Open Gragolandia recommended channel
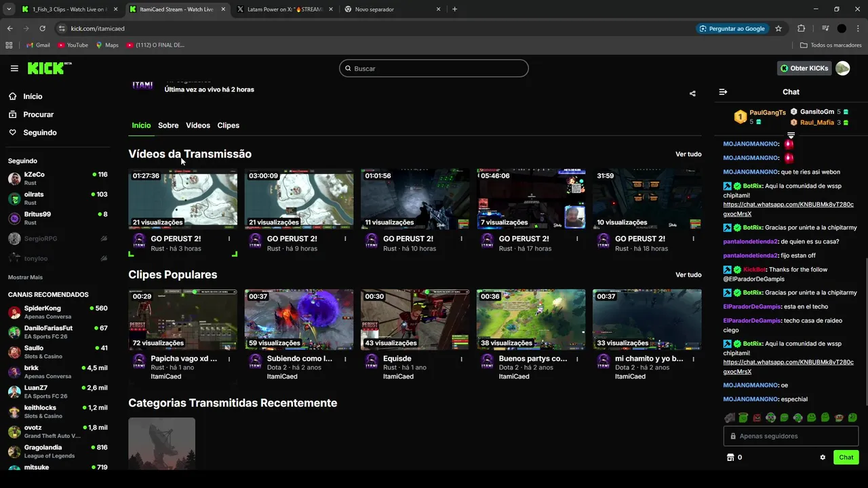The width and height of the screenshot is (868, 488). (58, 451)
